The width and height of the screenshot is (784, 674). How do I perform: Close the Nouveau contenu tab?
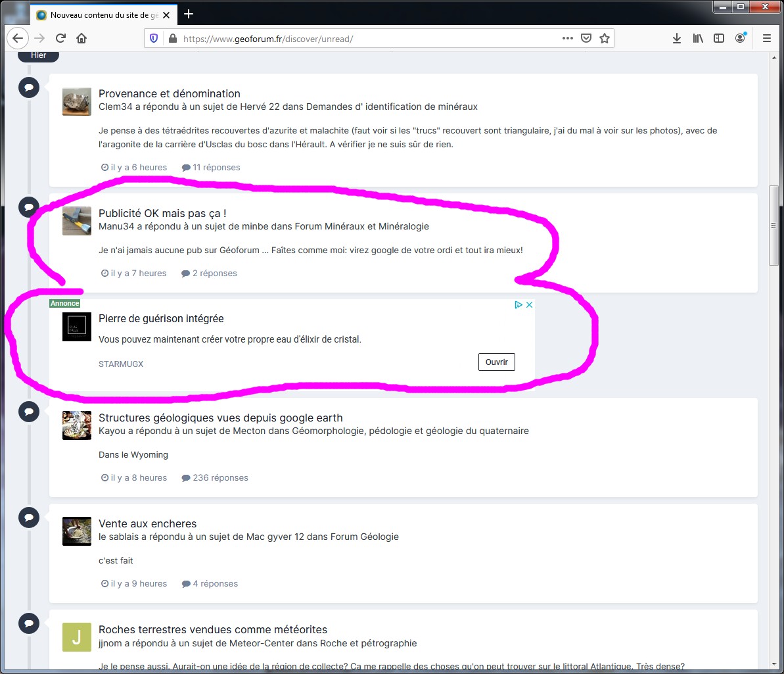(x=166, y=15)
